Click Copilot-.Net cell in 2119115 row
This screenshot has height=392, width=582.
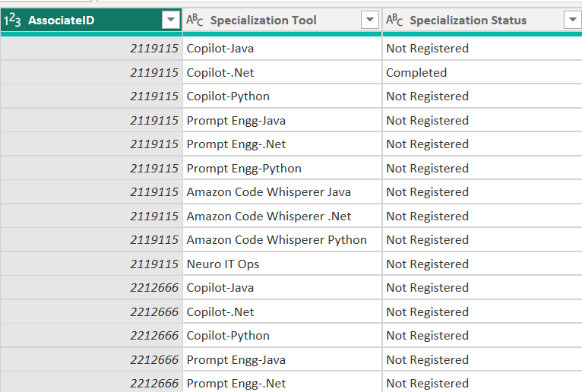(x=282, y=72)
